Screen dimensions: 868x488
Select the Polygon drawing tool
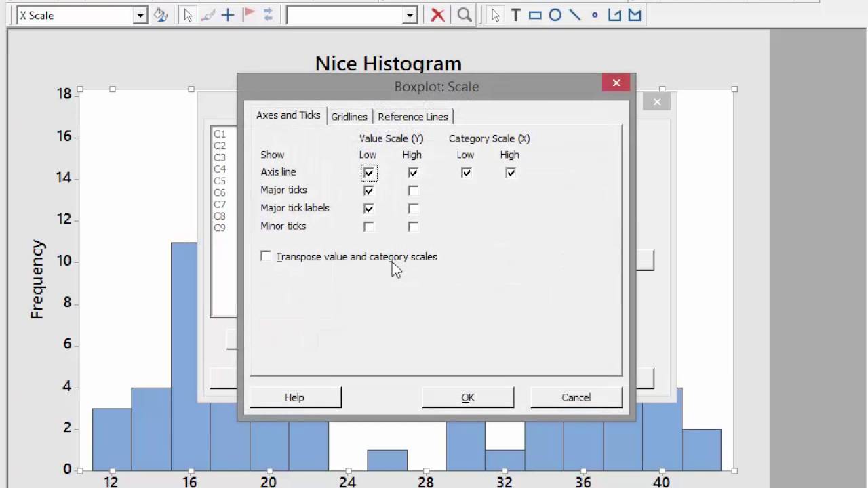click(x=635, y=15)
